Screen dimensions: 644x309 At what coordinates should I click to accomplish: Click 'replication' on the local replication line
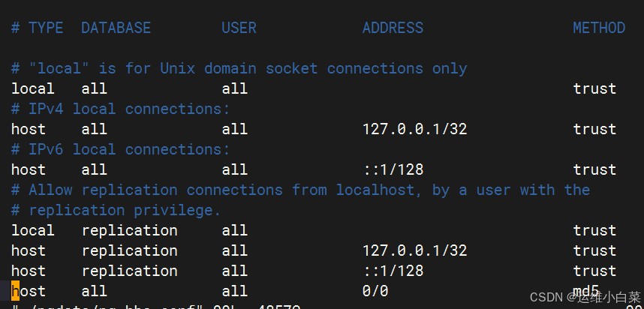pyautogui.click(x=129, y=230)
